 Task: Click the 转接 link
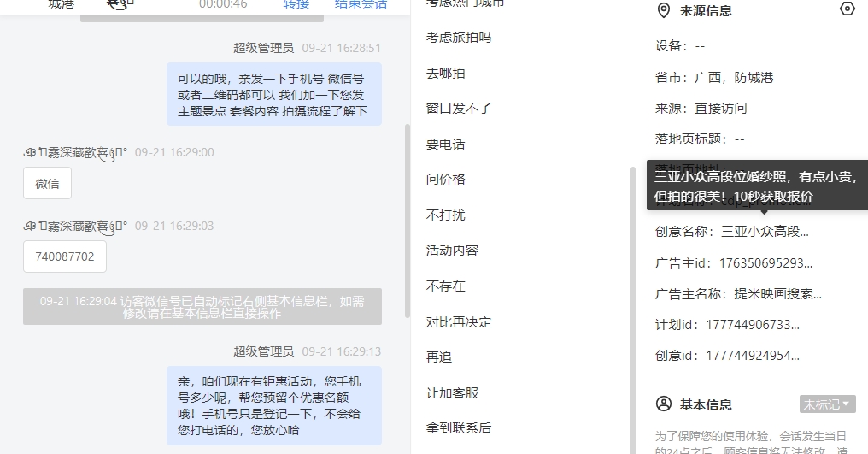point(296,4)
